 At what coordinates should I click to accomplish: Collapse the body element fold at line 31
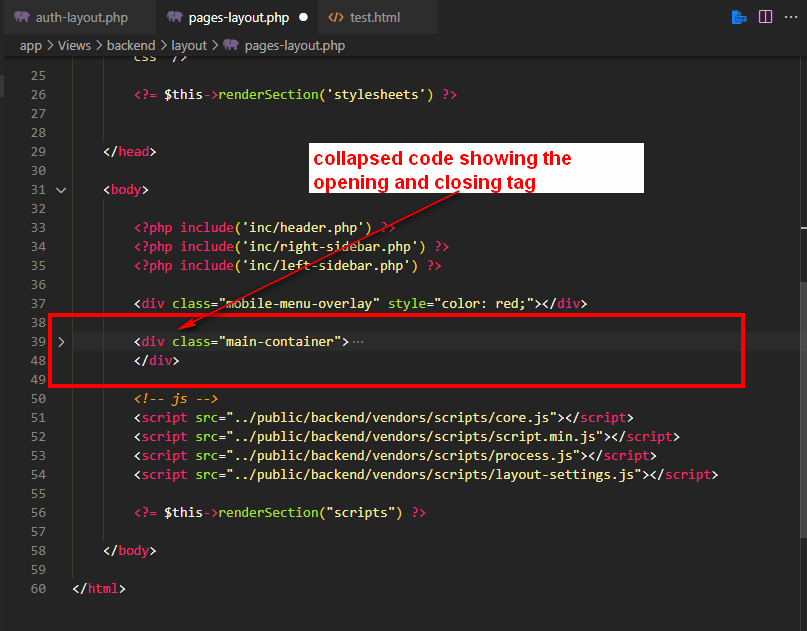tap(60, 189)
